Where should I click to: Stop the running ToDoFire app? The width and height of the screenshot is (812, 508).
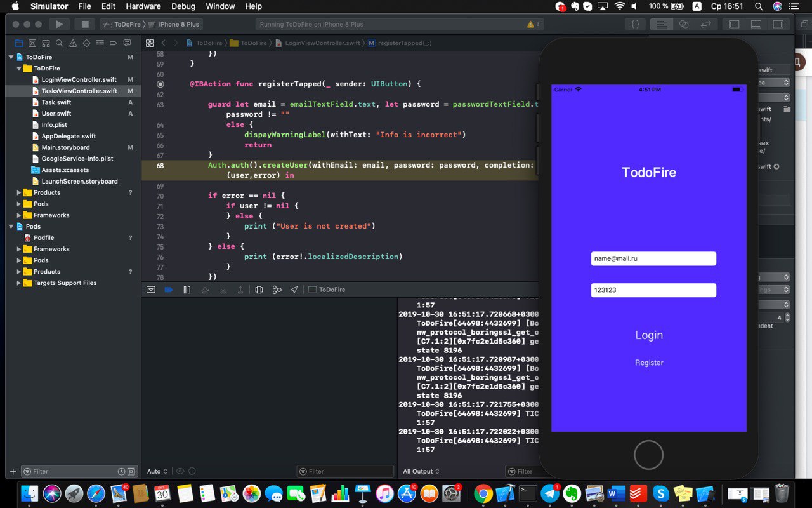click(84, 24)
